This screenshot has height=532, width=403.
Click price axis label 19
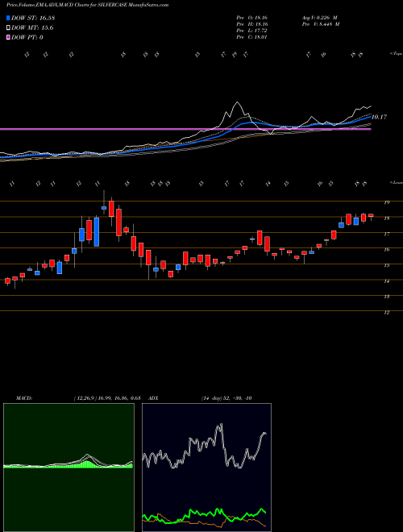coord(386,202)
